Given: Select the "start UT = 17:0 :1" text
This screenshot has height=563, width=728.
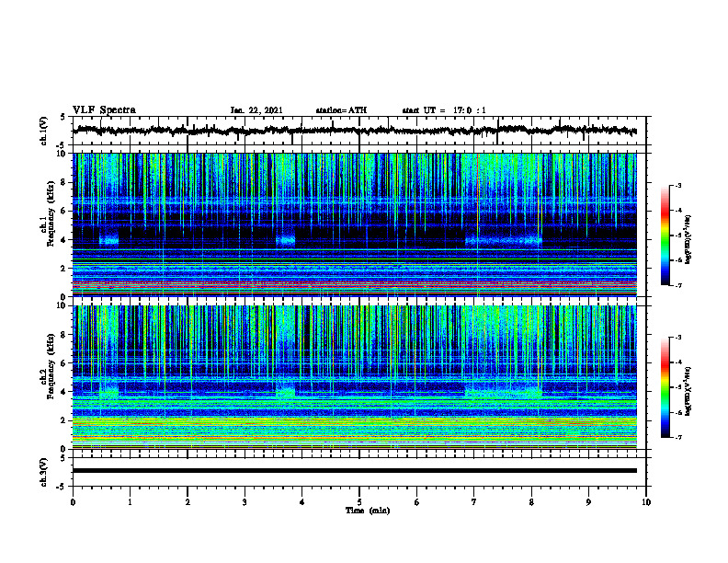Looking at the screenshot, I should [444, 110].
